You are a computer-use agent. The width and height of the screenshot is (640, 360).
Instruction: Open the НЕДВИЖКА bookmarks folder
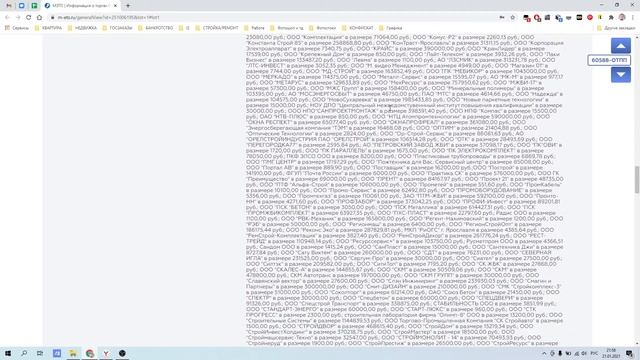coord(82,28)
